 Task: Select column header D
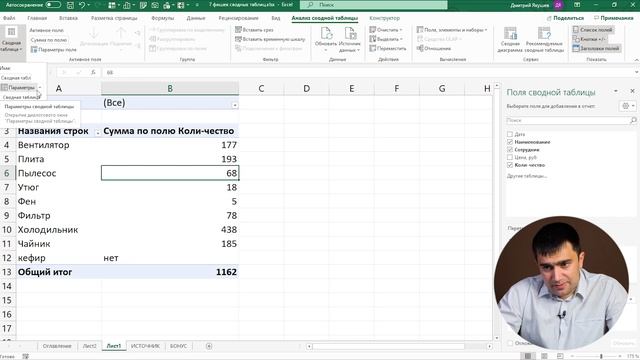pyautogui.click(x=307, y=88)
